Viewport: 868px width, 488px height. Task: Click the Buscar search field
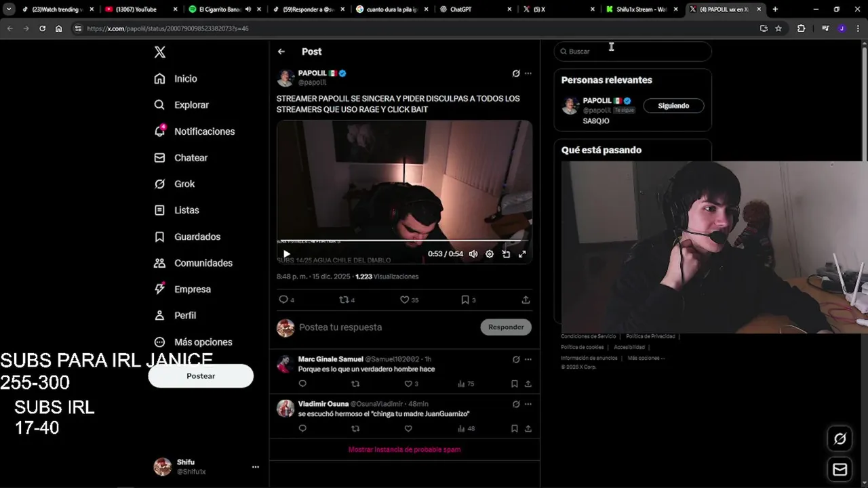(633, 52)
